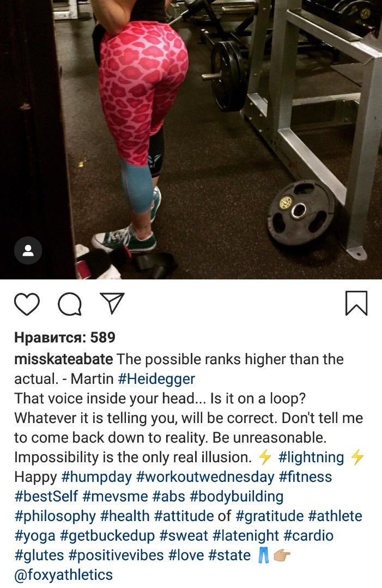View the likes count Нравится: 589
Image resolution: width=382 pixels, height=588 pixels.
[64, 338]
